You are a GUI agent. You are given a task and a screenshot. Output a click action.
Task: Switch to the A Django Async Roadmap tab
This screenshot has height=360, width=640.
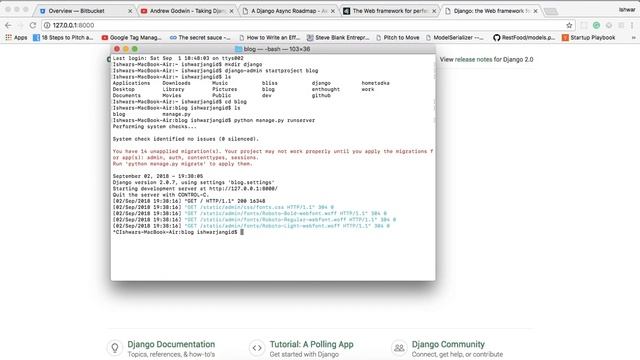(x=287, y=11)
